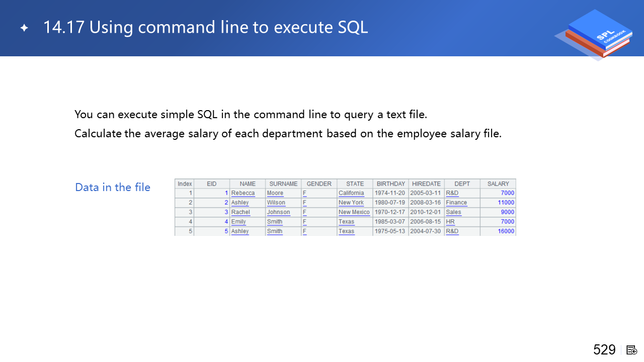
Task: Select the salary value 16000
Action: tap(506, 231)
